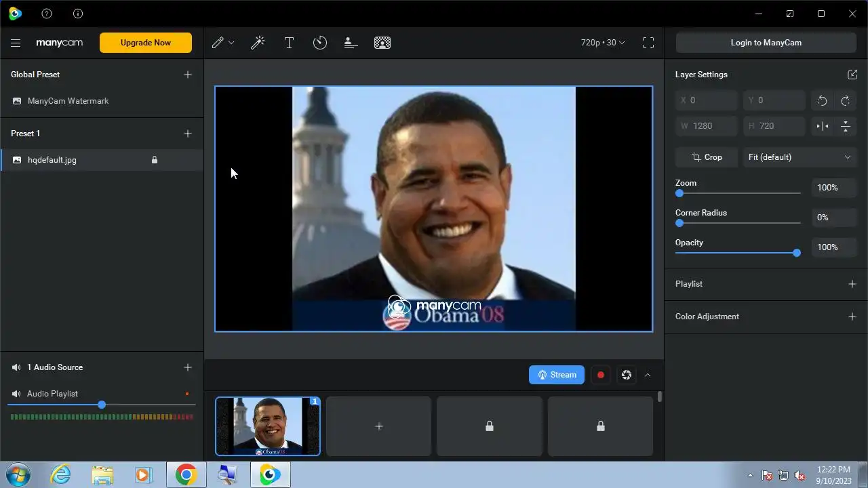Viewport: 868px width, 488px height.
Task: Toggle the lock on hqdefault.jpg layer
Action: coord(155,160)
